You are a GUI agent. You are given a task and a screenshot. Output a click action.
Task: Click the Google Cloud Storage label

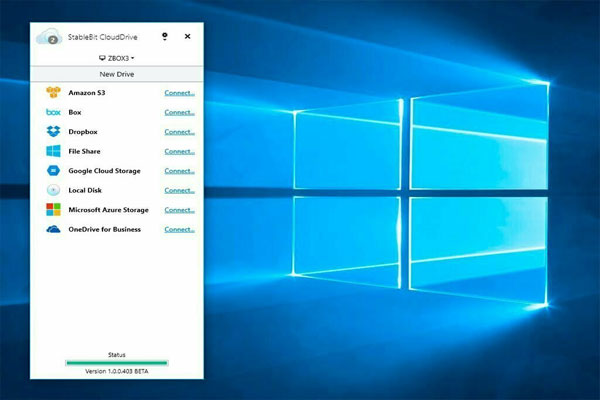click(x=104, y=171)
